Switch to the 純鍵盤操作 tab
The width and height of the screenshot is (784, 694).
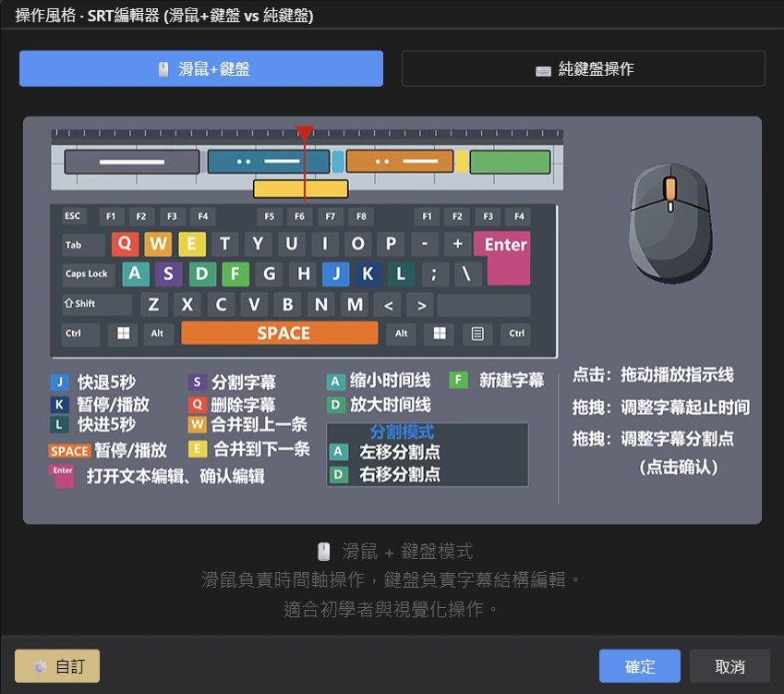[583, 68]
